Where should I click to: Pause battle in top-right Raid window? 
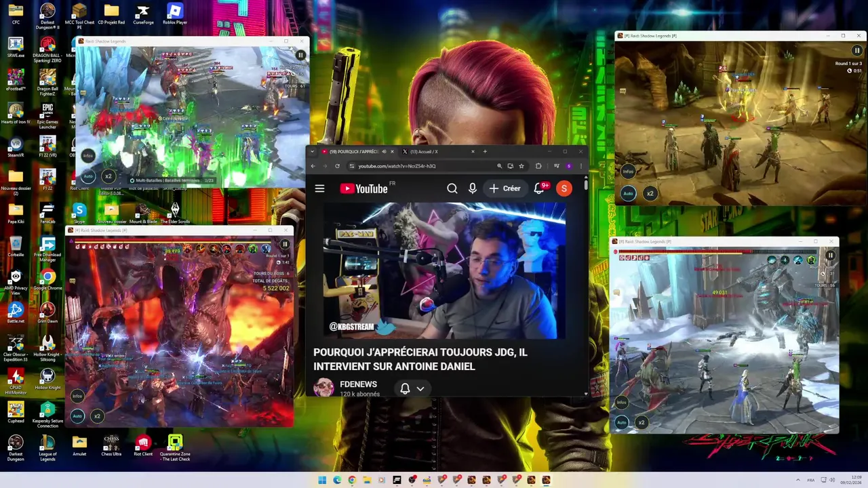click(857, 50)
